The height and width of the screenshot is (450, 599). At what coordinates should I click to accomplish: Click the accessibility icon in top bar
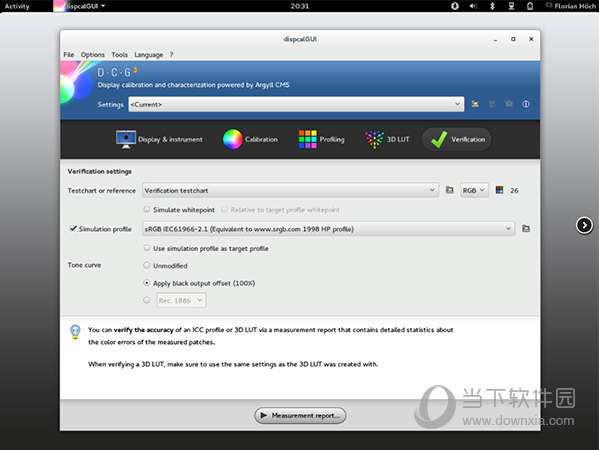coord(455,6)
